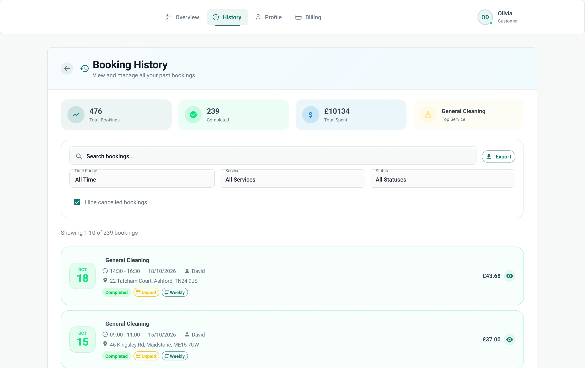The width and height of the screenshot is (588, 368).
Task: Select the History tab
Action: click(x=227, y=17)
